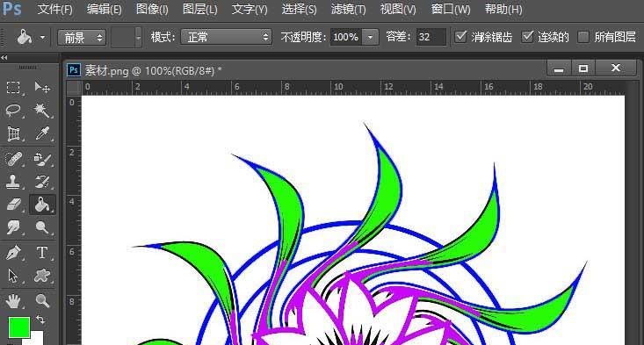Viewport: 644px width, 345px height.
Task: Swap foreground and background colors
Action: pos(40,320)
